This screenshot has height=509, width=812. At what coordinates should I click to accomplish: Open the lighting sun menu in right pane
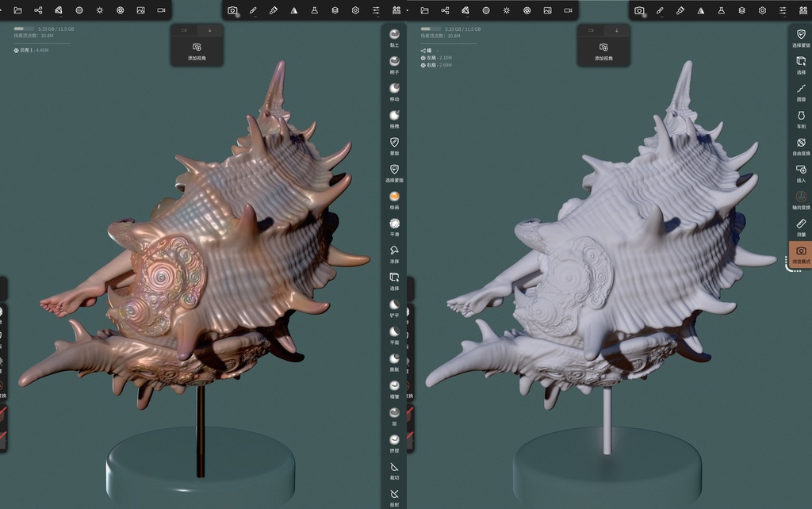click(507, 10)
